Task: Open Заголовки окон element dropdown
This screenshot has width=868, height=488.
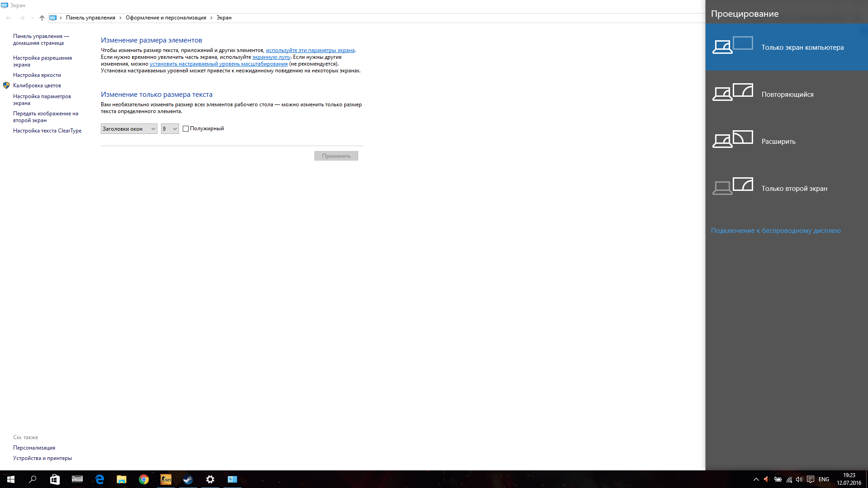Action: point(129,129)
